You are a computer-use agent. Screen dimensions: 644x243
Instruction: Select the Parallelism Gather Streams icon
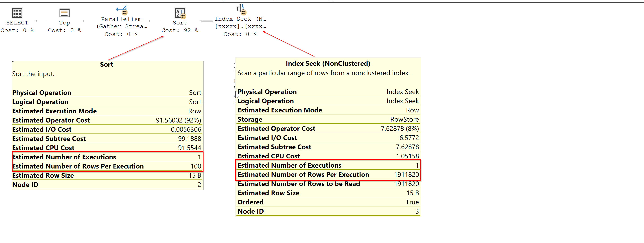click(x=122, y=10)
